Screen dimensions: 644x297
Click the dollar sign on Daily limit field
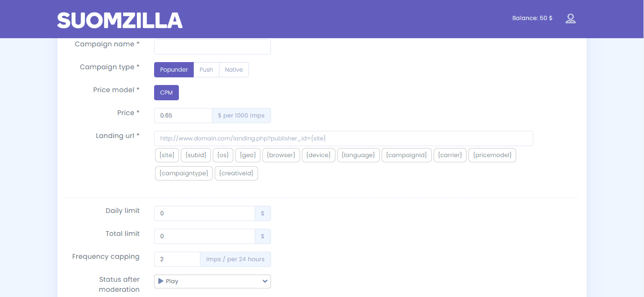pos(263,213)
